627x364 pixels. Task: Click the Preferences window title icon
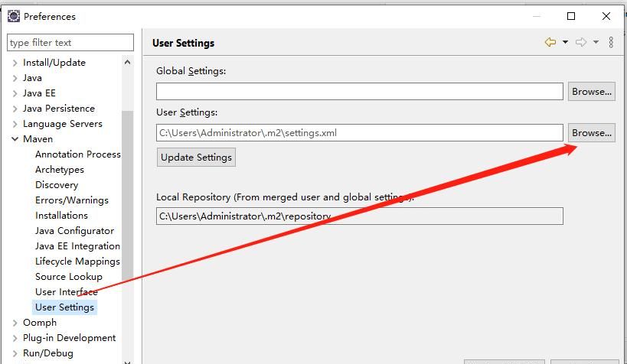pos(13,16)
